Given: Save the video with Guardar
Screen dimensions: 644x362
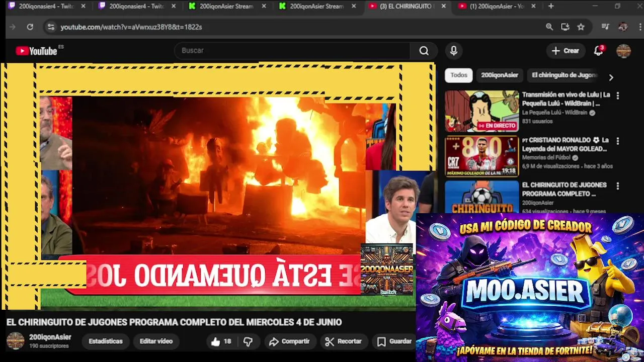Looking at the screenshot, I should 394,341.
